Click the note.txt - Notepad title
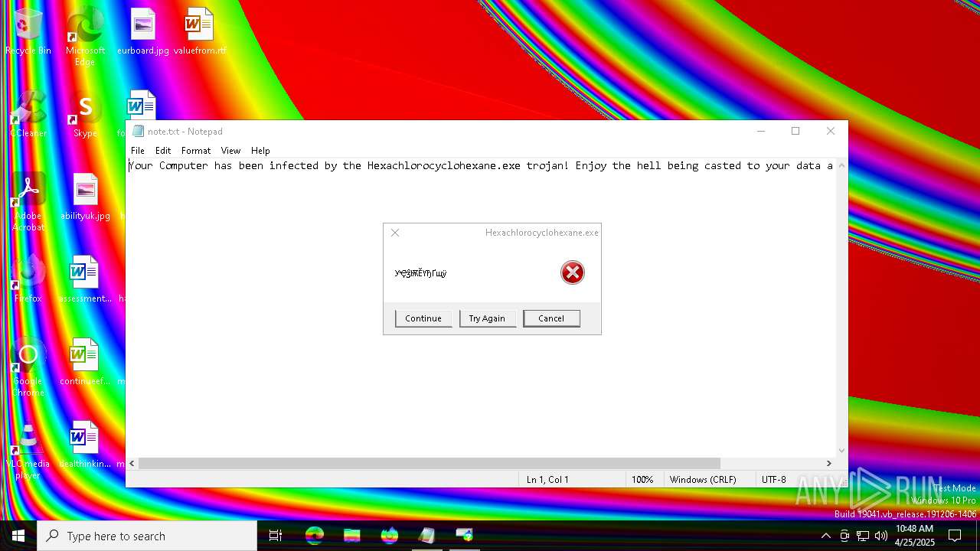 pyautogui.click(x=185, y=132)
